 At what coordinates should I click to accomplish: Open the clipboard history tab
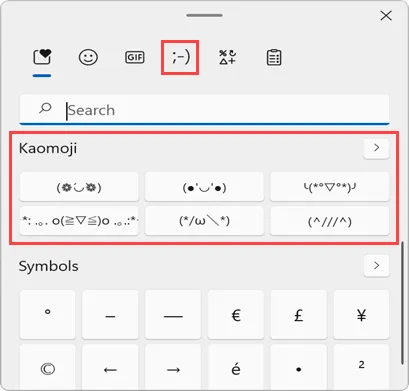(x=274, y=57)
